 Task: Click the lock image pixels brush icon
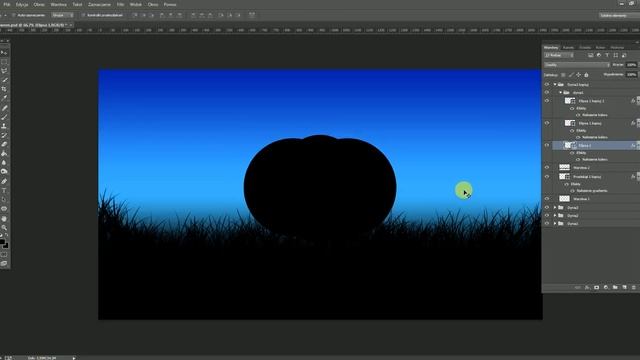[x=571, y=75]
